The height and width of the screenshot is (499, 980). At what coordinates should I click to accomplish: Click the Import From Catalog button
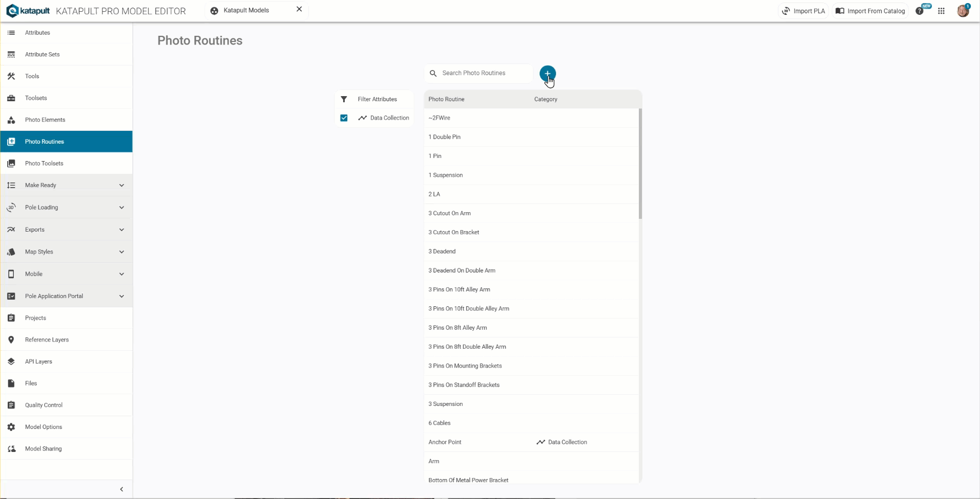pos(871,11)
